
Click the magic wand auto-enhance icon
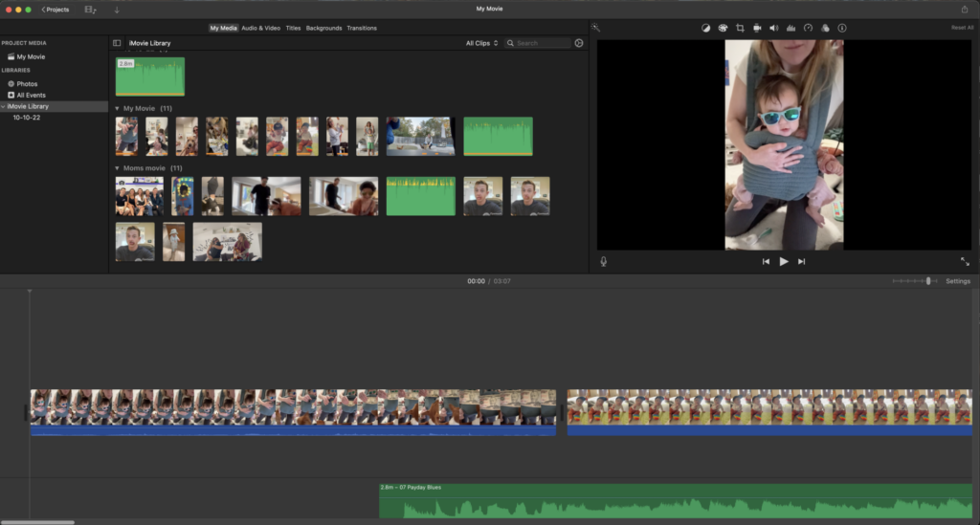[x=595, y=28]
